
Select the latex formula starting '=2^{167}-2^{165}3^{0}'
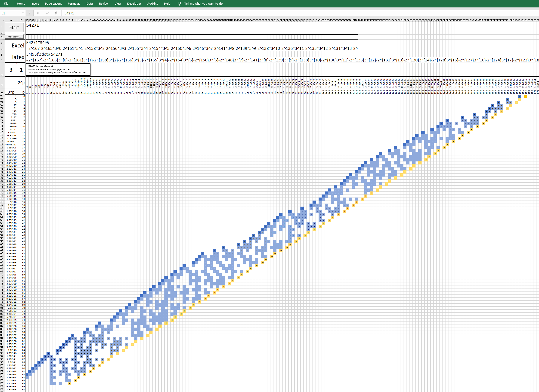tap(282, 60)
